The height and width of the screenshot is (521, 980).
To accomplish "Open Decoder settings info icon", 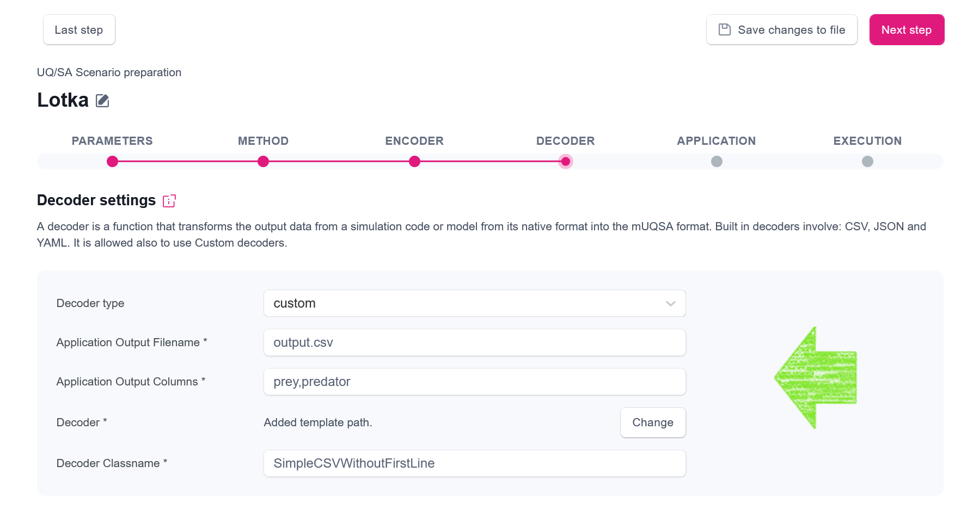I will (169, 201).
